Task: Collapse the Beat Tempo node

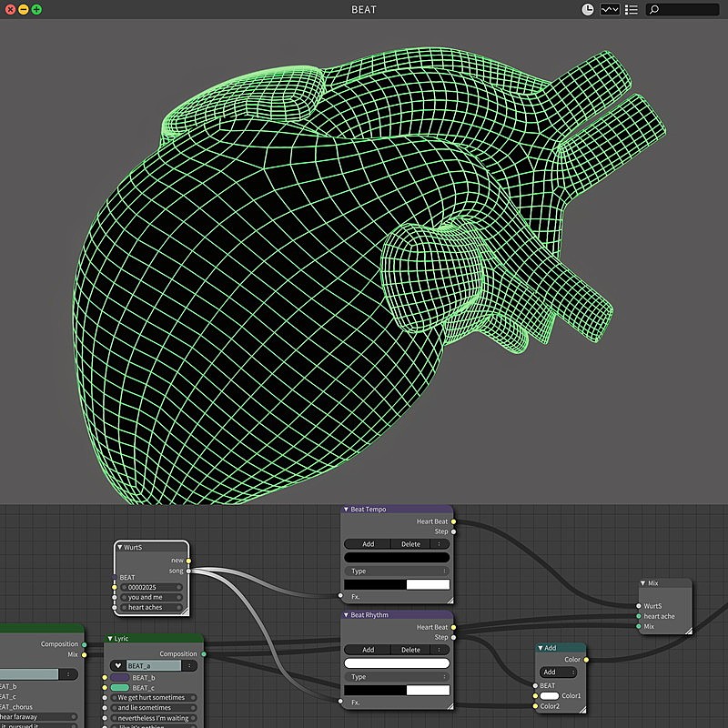Action: click(x=346, y=510)
